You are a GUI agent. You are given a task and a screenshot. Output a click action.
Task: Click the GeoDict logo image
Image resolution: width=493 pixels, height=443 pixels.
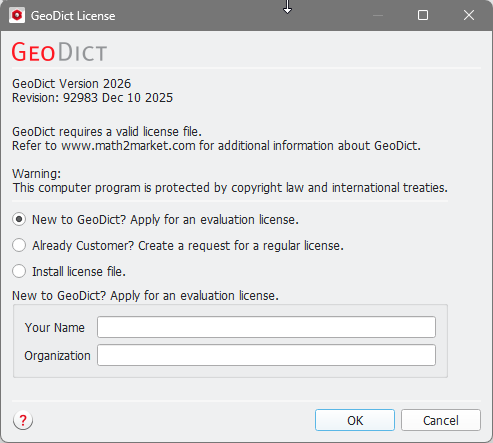click(x=59, y=52)
